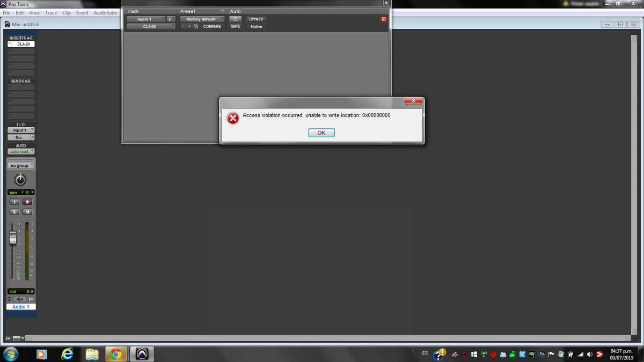The image size is (644, 362).
Task: Open the View menu
Action: click(x=34, y=12)
